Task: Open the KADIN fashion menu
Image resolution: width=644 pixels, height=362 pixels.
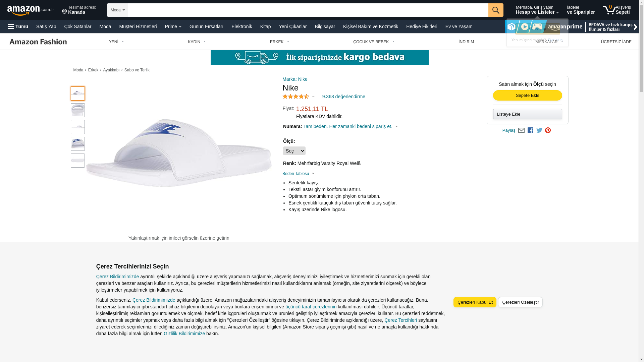Action: tap(197, 42)
